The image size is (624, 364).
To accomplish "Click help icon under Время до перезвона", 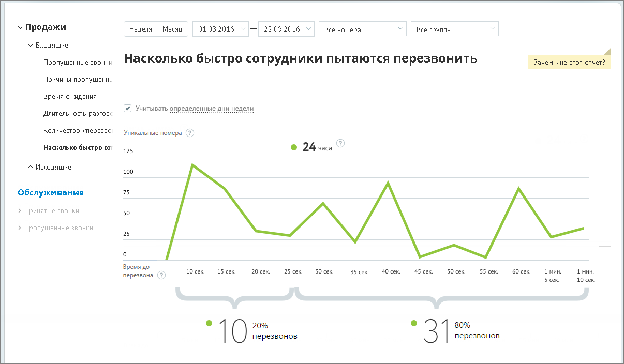I will click(x=162, y=275).
